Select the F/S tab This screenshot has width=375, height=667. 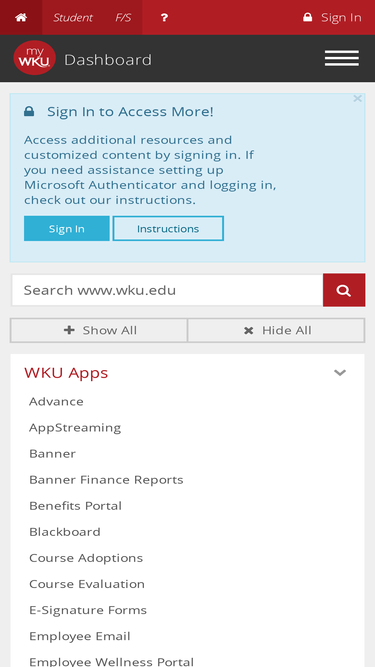[x=123, y=17]
